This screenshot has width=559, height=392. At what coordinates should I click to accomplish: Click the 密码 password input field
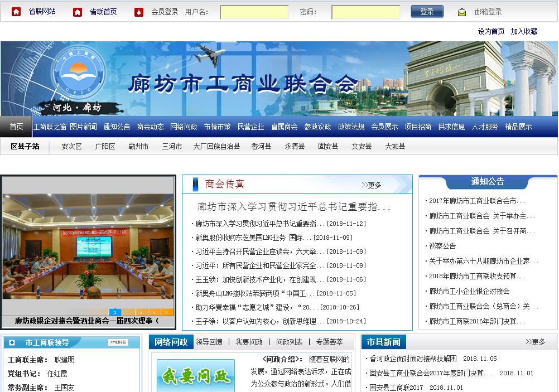tap(365, 12)
